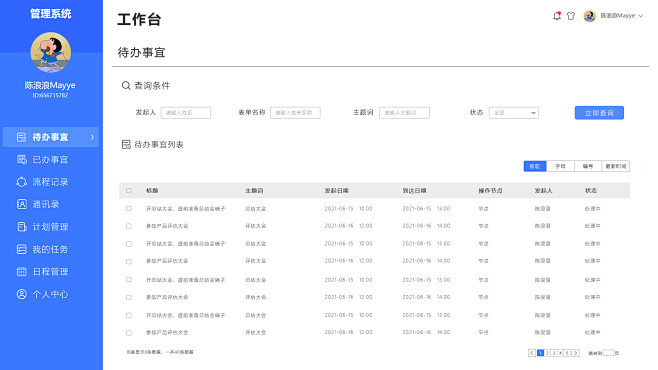Image resolution: width=658 pixels, height=370 pixels.
Task: Focus the 发起人 name input field
Action: [186, 113]
